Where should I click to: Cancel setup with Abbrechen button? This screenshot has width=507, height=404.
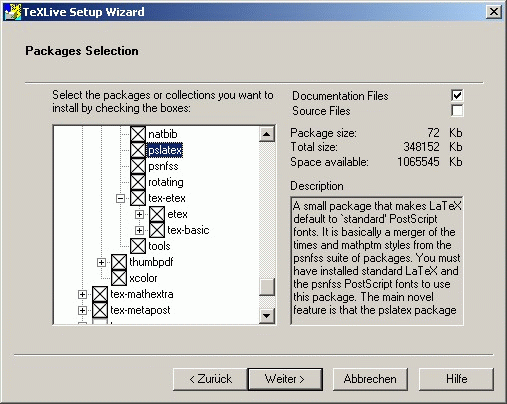(370, 379)
